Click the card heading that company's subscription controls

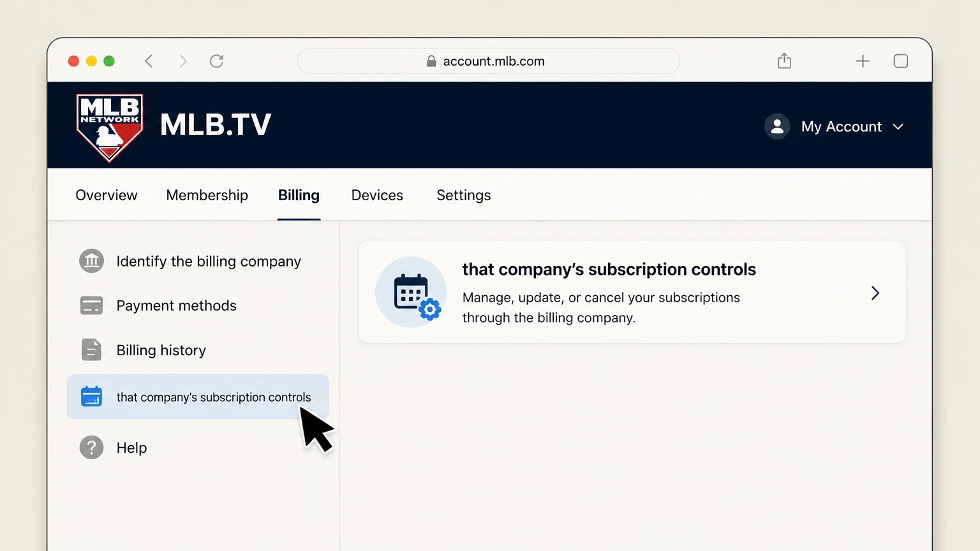pos(609,269)
